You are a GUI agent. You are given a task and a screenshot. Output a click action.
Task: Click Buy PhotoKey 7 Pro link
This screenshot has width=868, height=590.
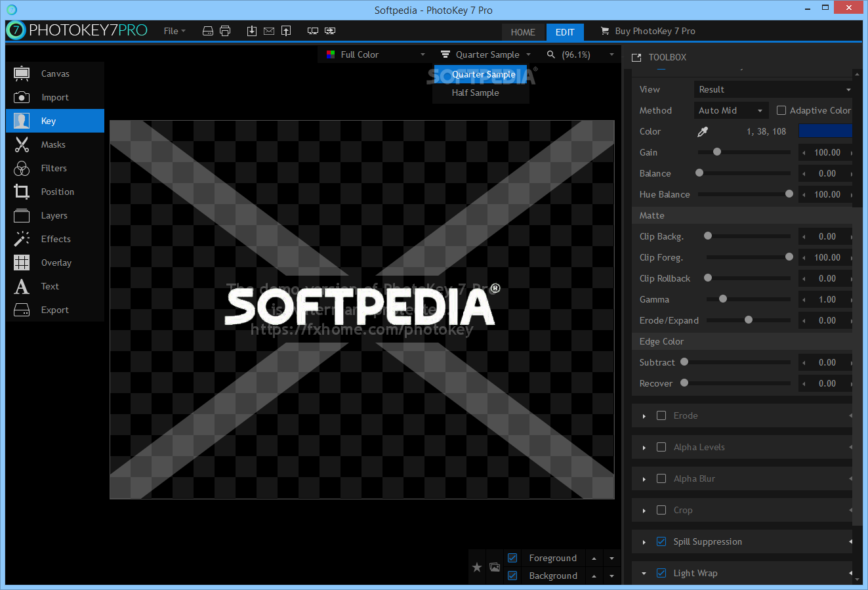click(655, 31)
